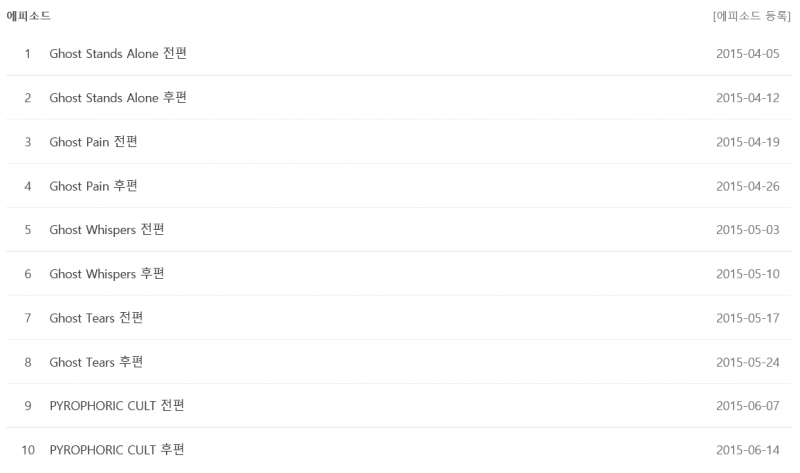Open episode Ghost Stands Alone 후편
The width and height of the screenshot is (800, 473).
coord(118,98)
